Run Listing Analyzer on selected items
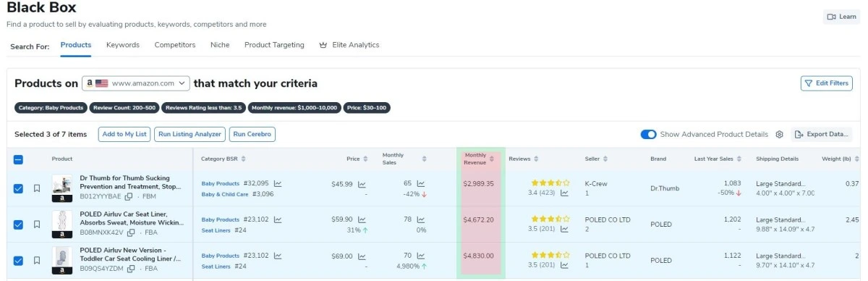 [x=190, y=134]
